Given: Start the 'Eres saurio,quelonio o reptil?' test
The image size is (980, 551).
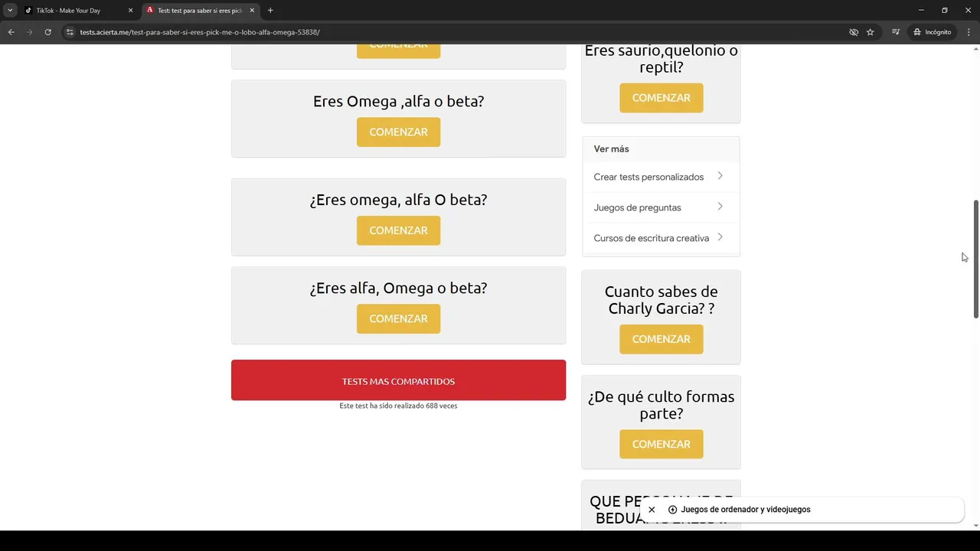Looking at the screenshot, I should point(661,98).
